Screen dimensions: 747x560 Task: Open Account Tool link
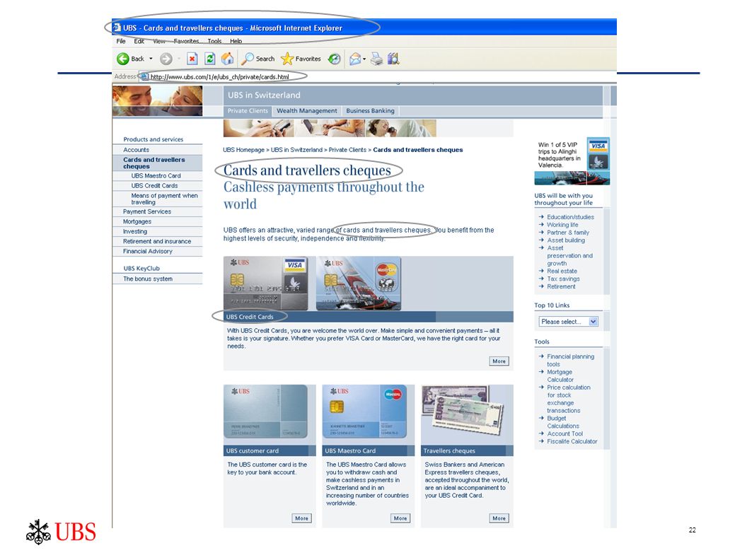coord(564,434)
